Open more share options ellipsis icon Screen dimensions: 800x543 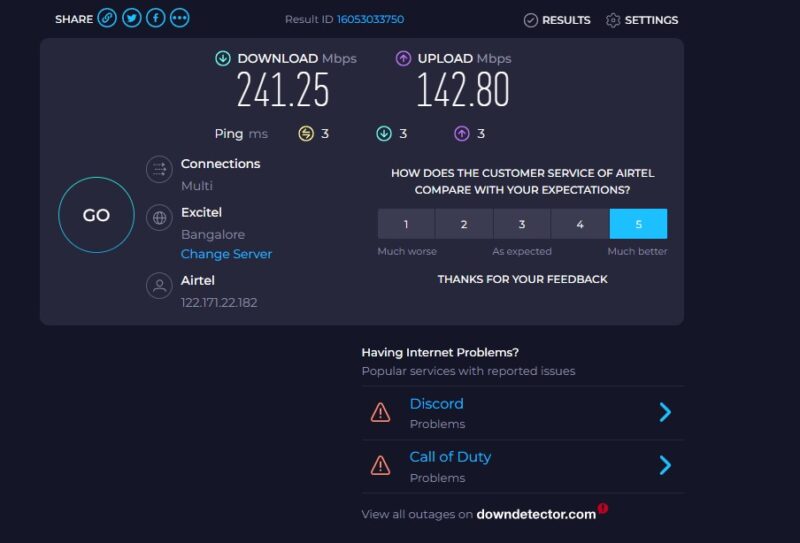[x=179, y=19]
